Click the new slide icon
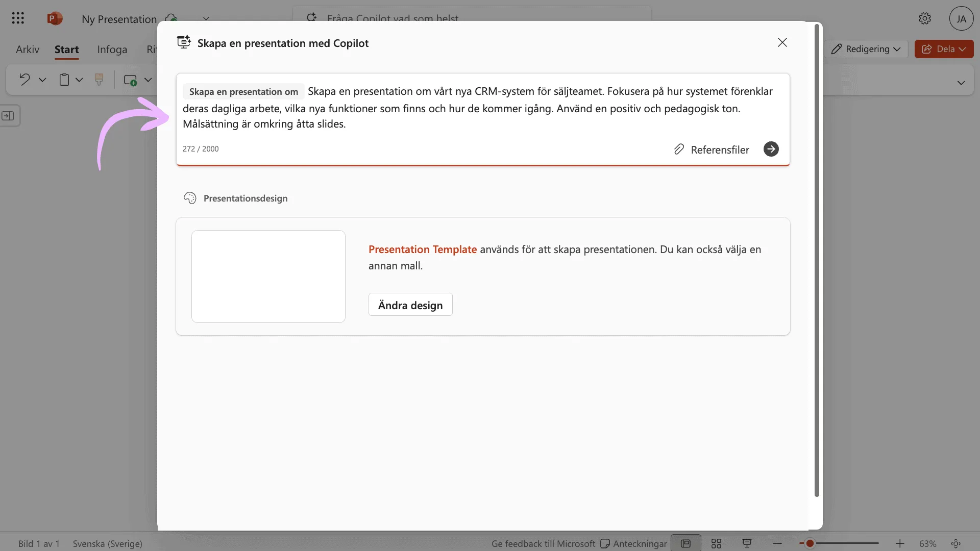This screenshot has height=551, width=980. (130, 80)
